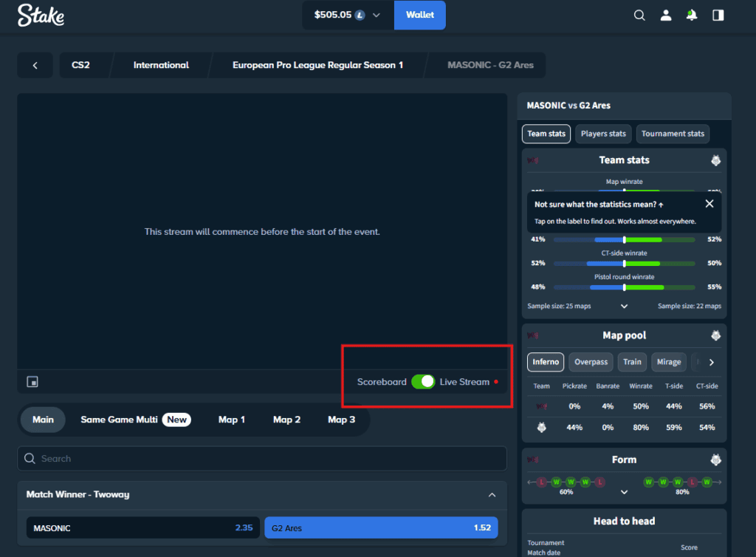756x557 pixels.
Task: Bet on MASONIC at 2.35 odds
Action: click(x=142, y=527)
